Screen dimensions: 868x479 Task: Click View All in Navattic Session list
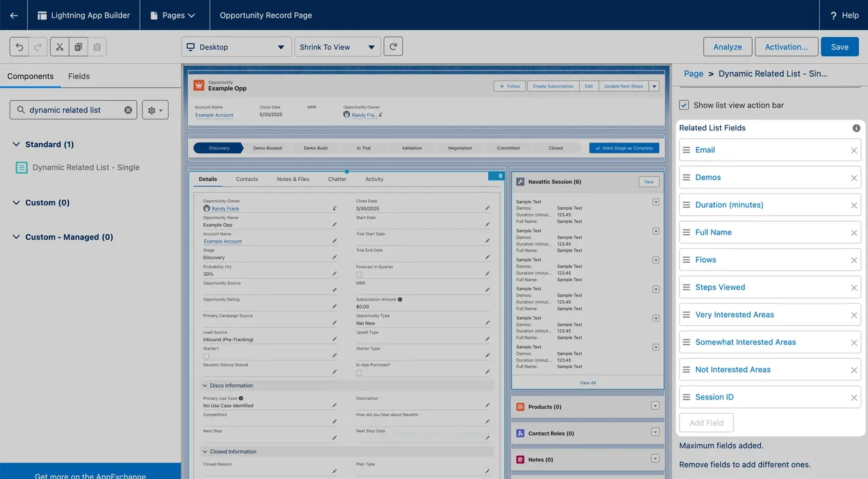588,383
